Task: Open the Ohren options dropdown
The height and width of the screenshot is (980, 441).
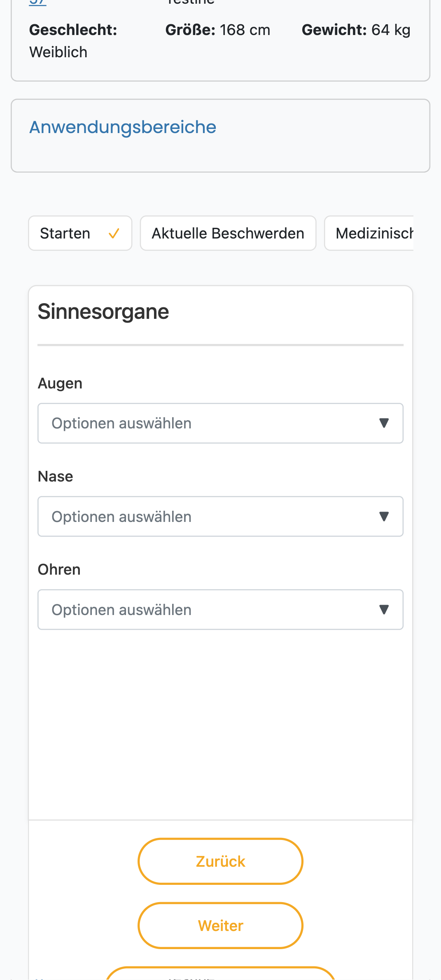Action: click(220, 610)
